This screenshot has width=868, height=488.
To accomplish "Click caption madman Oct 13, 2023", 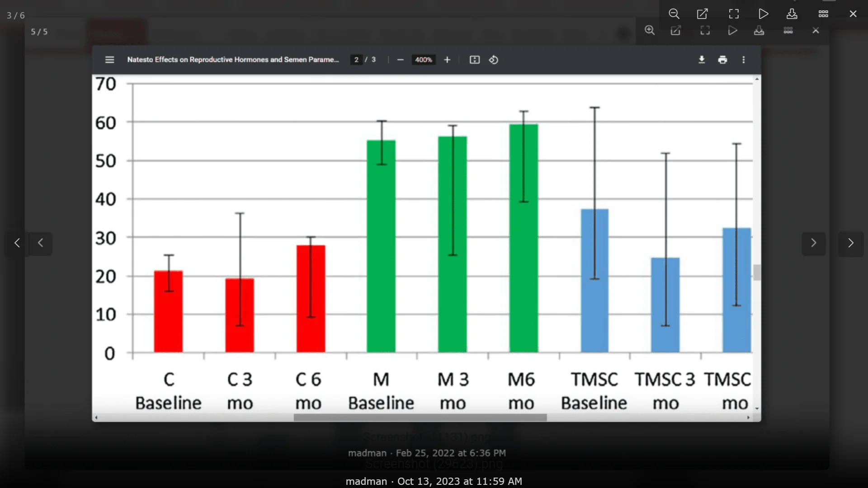I will pos(434,481).
